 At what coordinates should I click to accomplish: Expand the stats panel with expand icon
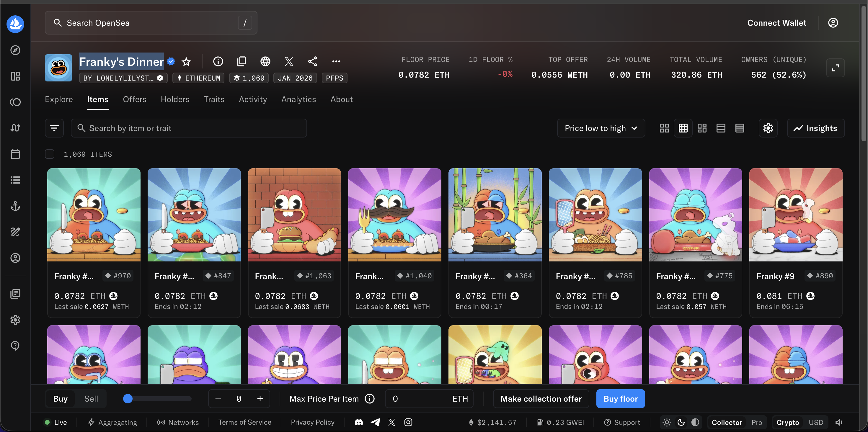(x=835, y=68)
